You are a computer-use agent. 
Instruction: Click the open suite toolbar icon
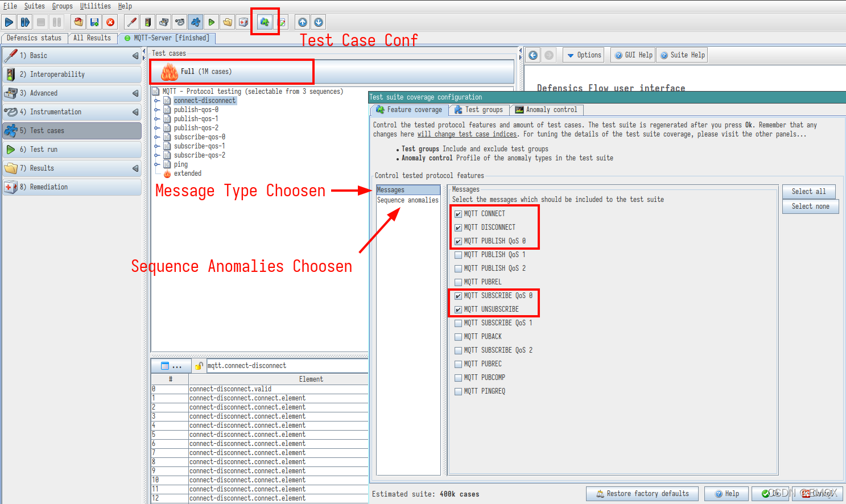pyautogui.click(x=79, y=22)
